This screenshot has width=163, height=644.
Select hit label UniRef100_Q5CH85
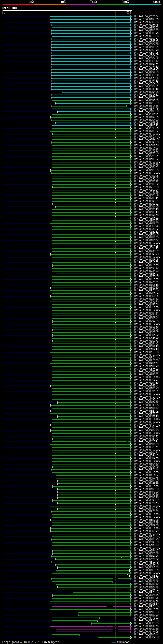point(146,623)
